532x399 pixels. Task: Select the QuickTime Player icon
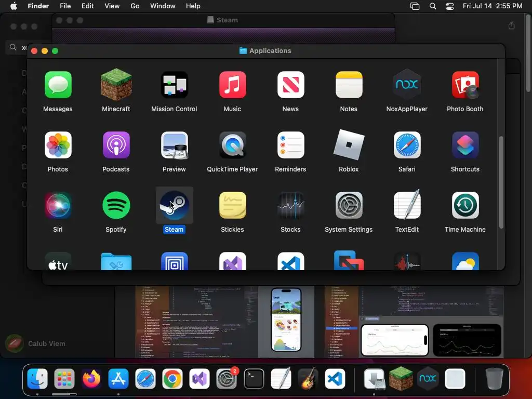point(232,145)
